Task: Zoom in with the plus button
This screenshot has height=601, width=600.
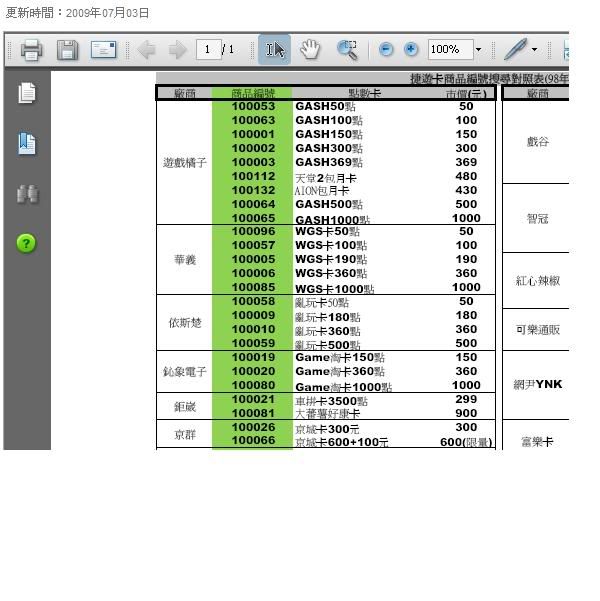Action: pos(411,49)
